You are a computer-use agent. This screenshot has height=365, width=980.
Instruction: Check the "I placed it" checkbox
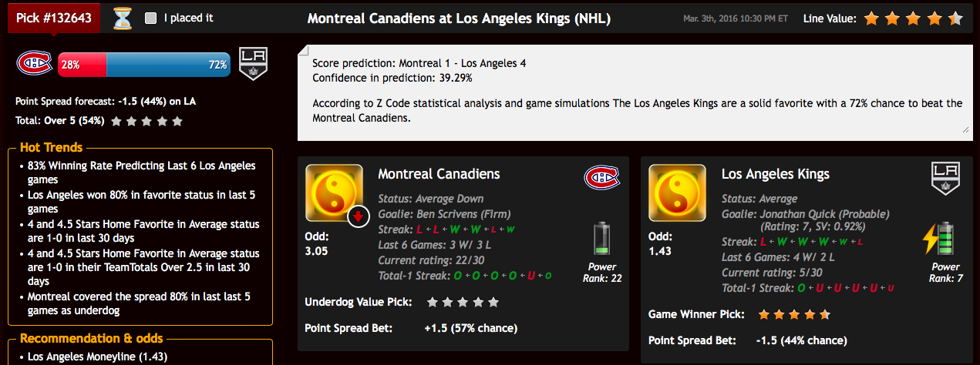(x=151, y=18)
